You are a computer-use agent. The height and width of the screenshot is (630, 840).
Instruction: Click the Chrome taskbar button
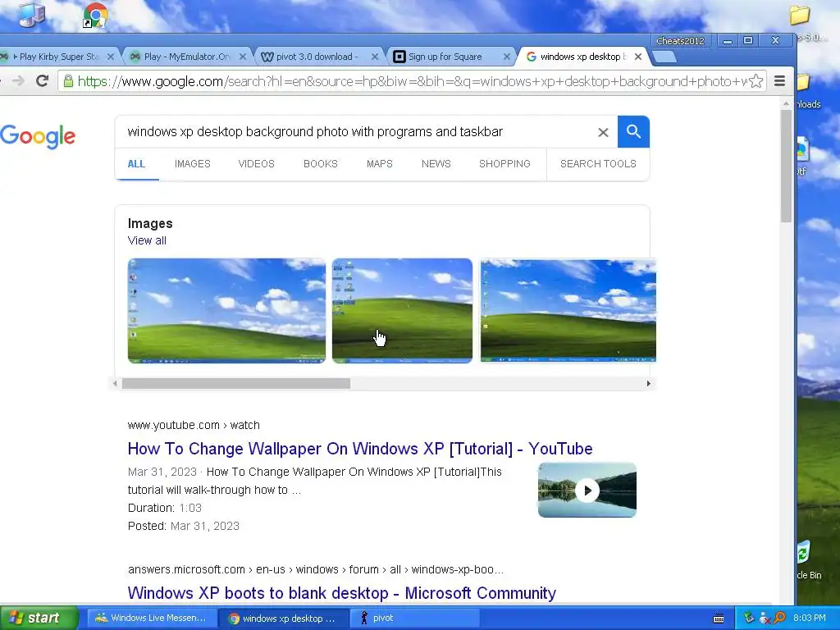click(284, 619)
